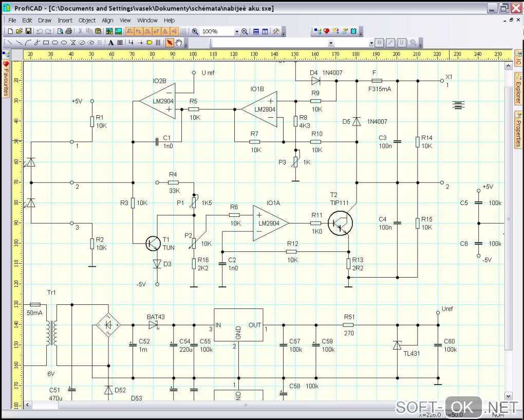Open the settings hammer-and-wrench icon
Image resolution: width=524 pixels, height=420 pixels.
coord(276,31)
